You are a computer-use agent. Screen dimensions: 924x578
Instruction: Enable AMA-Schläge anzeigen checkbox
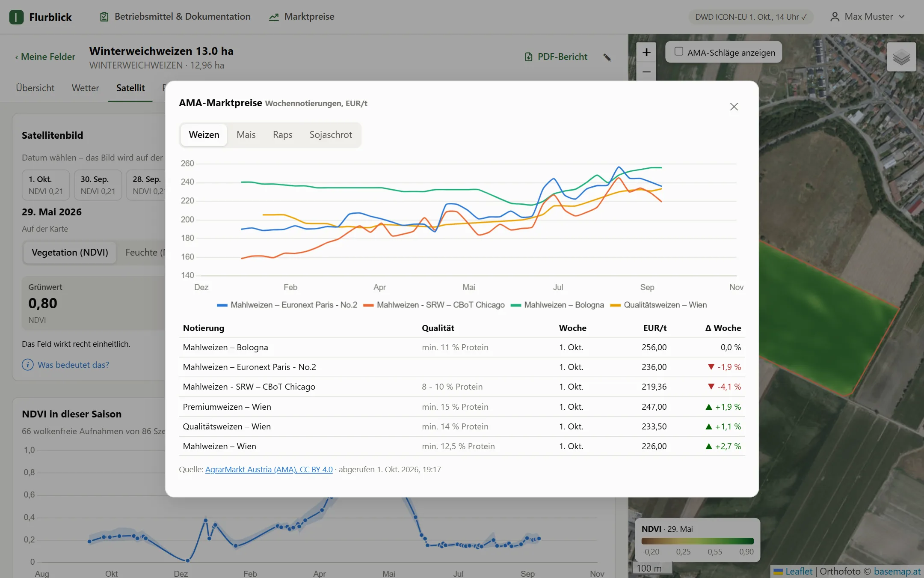click(679, 51)
